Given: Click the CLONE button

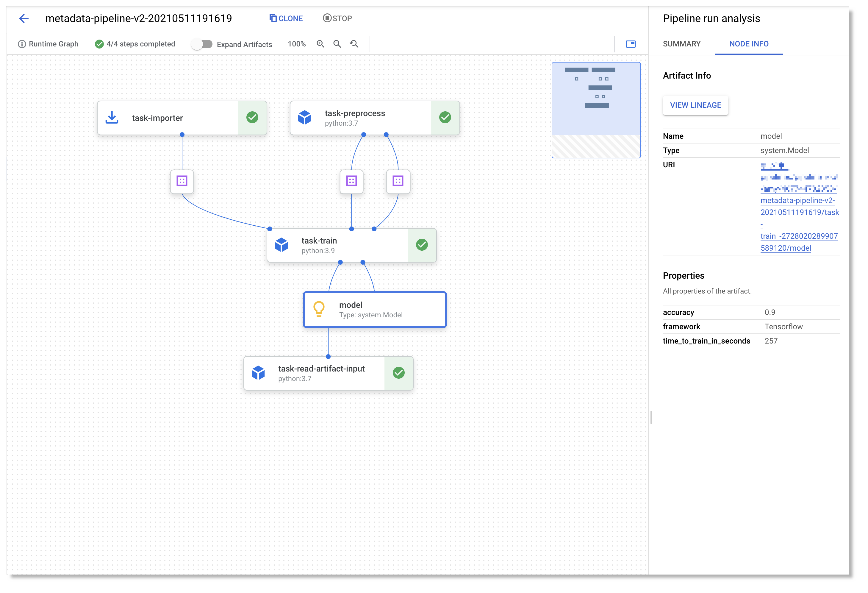Looking at the screenshot, I should pyautogui.click(x=286, y=18).
